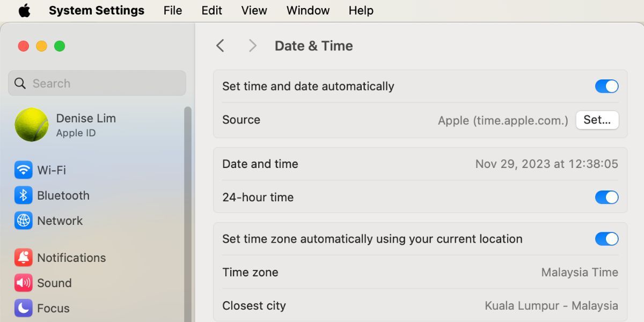Open Network settings
644x322 pixels.
tap(23, 221)
